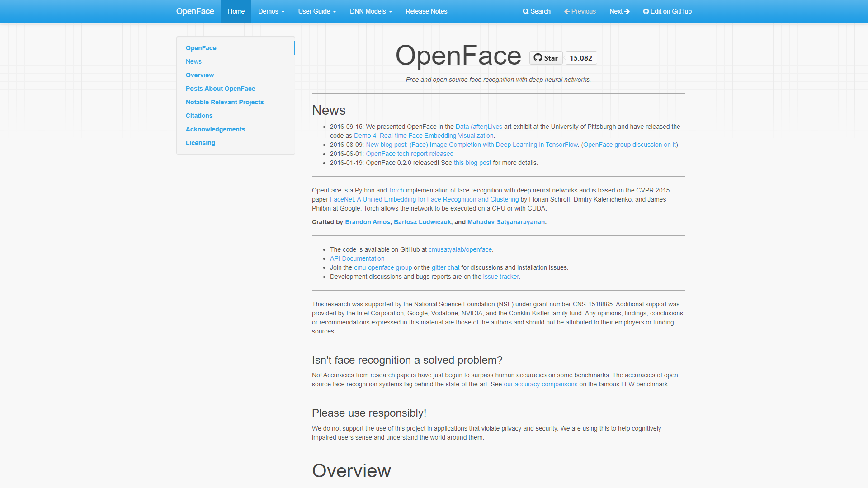Click the GitHub Star button
Image resolution: width=868 pixels, height=488 pixels.
(545, 58)
